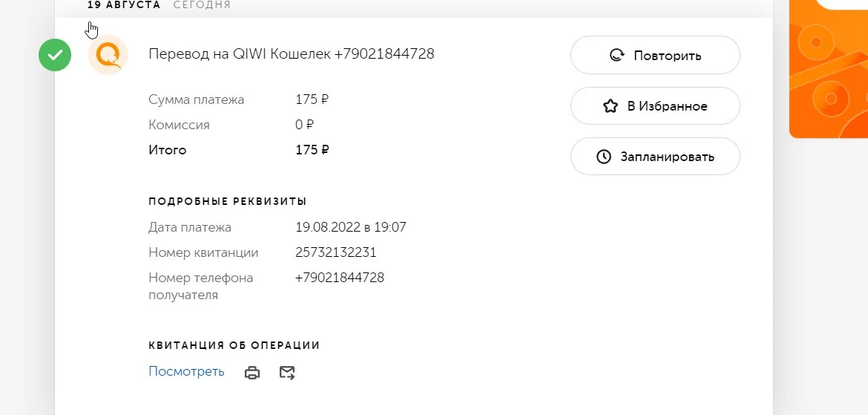Click the Сумма платежа label
The image size is (868, 415).
pos(196,99)
